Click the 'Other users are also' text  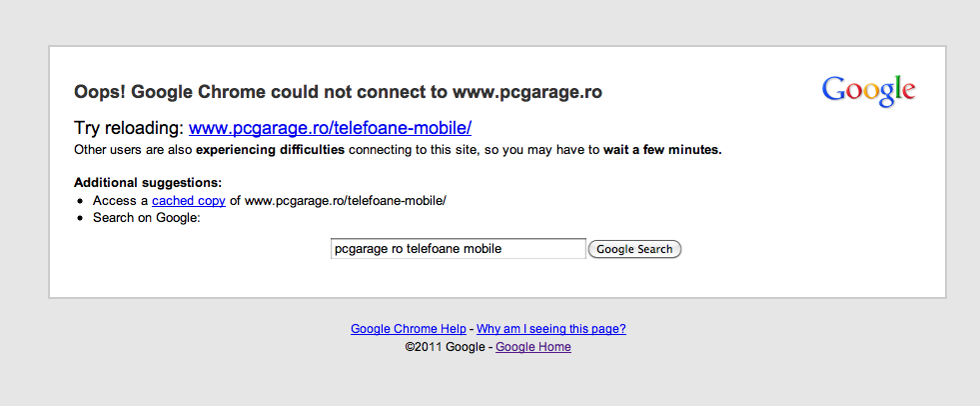[134, 150]
